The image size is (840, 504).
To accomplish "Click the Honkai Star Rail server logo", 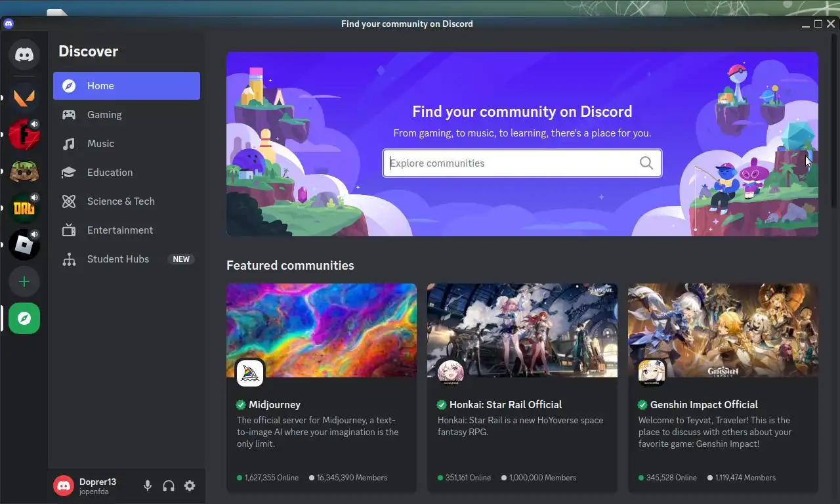I will click(x=451, y=373).
